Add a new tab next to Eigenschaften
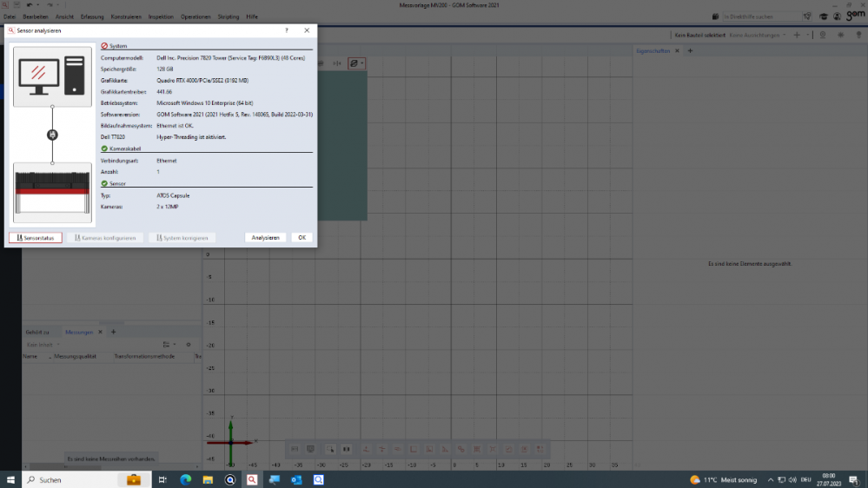The height and width of the screenshot is (488, 868). (691, 51)
